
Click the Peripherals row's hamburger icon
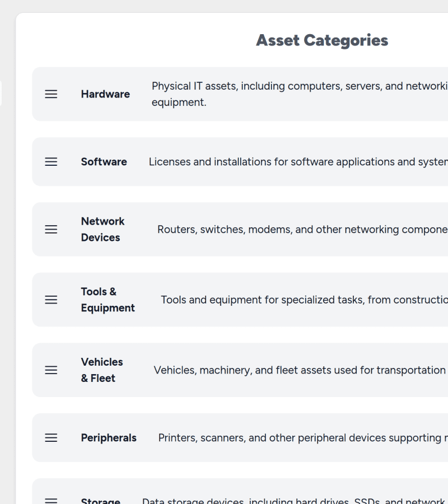coord(51,438)
